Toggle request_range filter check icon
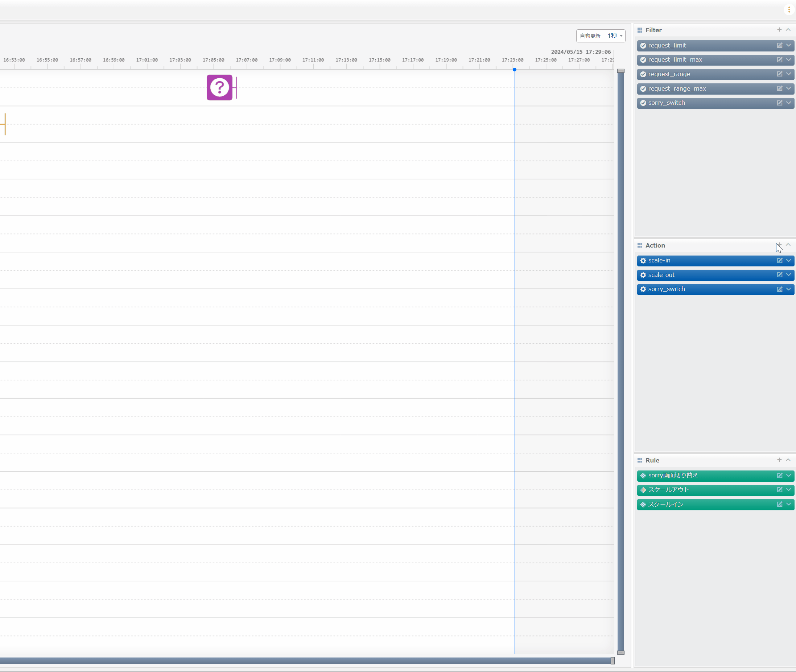 tap(643, 74)
